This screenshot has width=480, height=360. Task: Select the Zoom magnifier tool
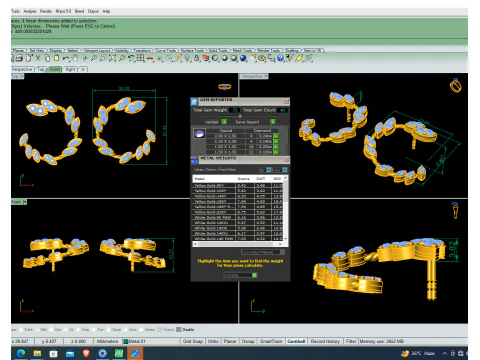pyautogui.click(x=94, y=58)
